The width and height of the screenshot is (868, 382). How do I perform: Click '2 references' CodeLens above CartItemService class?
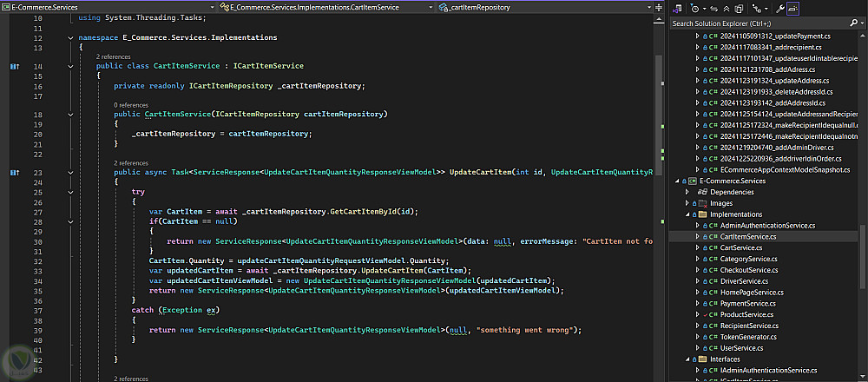pyautogui.click(x=114, y=57)
